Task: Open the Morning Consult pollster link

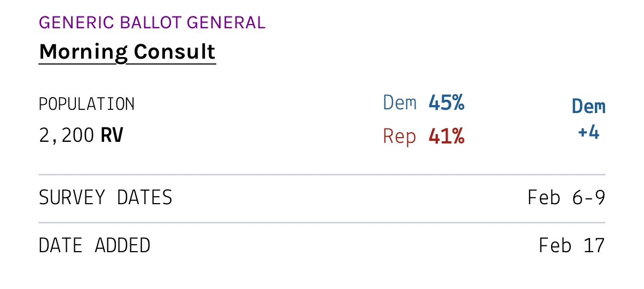Action: coord(127,52)
